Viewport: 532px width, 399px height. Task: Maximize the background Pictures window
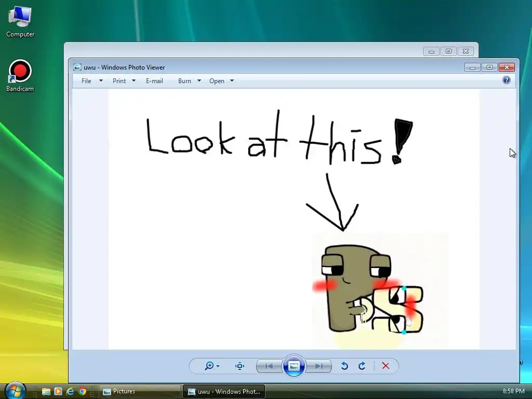coord(448,51)
